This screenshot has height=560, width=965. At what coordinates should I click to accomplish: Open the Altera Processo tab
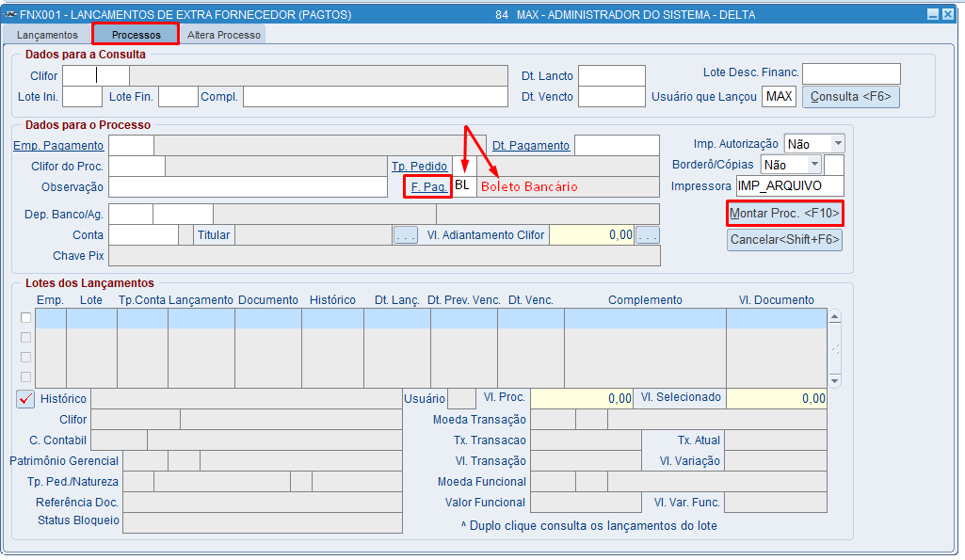pos(224,35)
